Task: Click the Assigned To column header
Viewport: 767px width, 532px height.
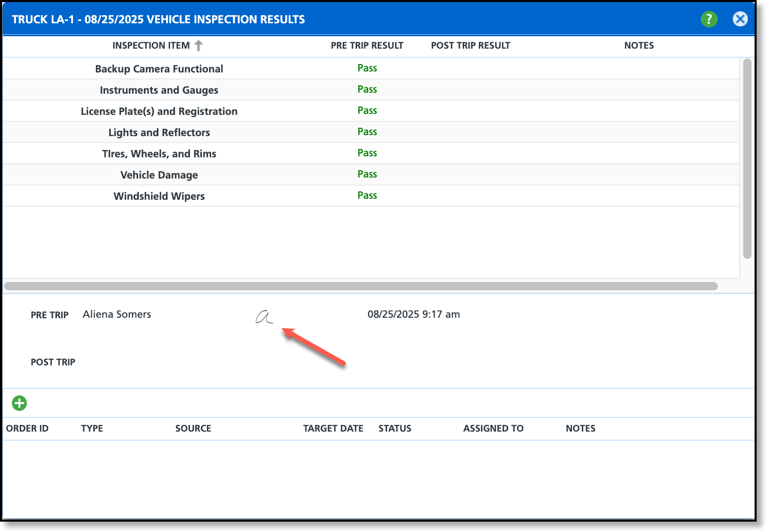Action: pyautogui.click(x=493, y=428)
